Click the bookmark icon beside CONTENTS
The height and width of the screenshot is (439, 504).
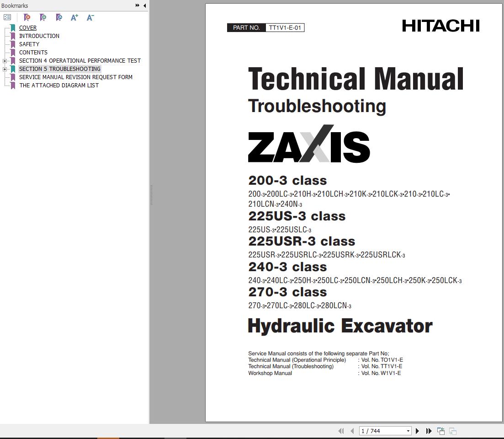click(x=13, y=53)
